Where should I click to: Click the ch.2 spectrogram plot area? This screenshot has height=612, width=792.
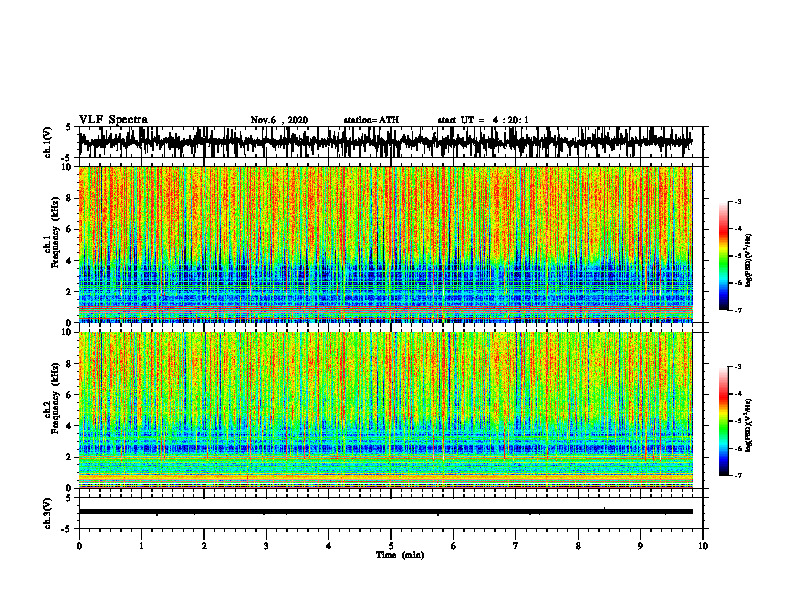tap(385, 410)
